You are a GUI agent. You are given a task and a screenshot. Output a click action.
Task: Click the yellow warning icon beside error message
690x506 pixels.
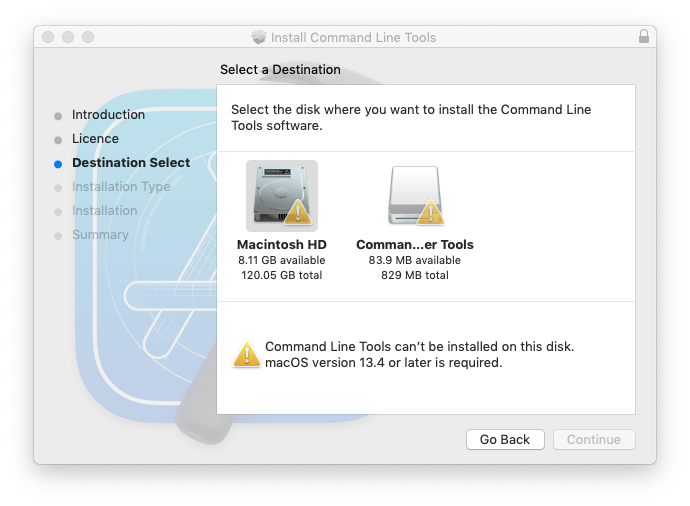(246, 354)
